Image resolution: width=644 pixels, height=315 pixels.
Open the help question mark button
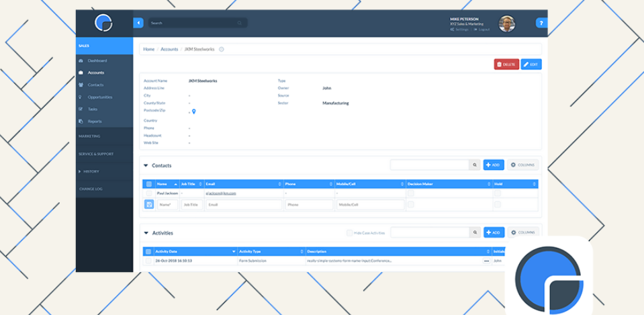[x=541, y=23]
